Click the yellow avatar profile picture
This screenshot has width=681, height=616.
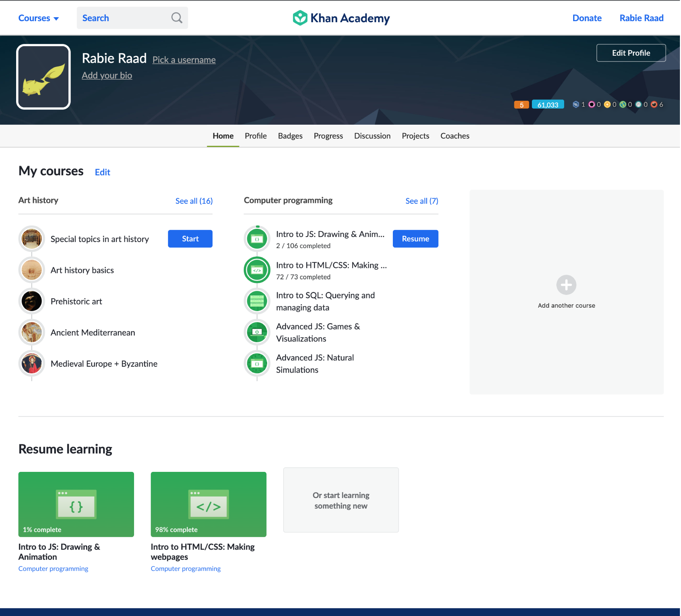[x=43, y=77]
